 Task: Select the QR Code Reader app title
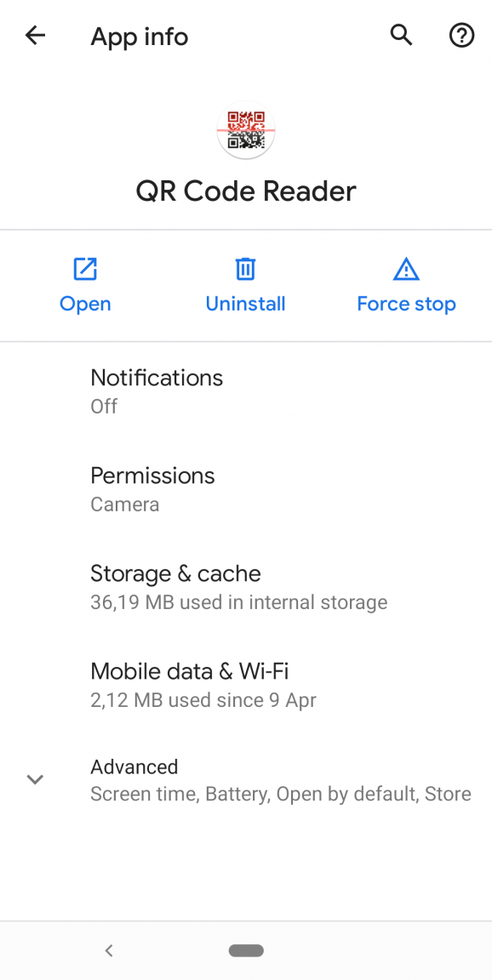tap(246, 191)
